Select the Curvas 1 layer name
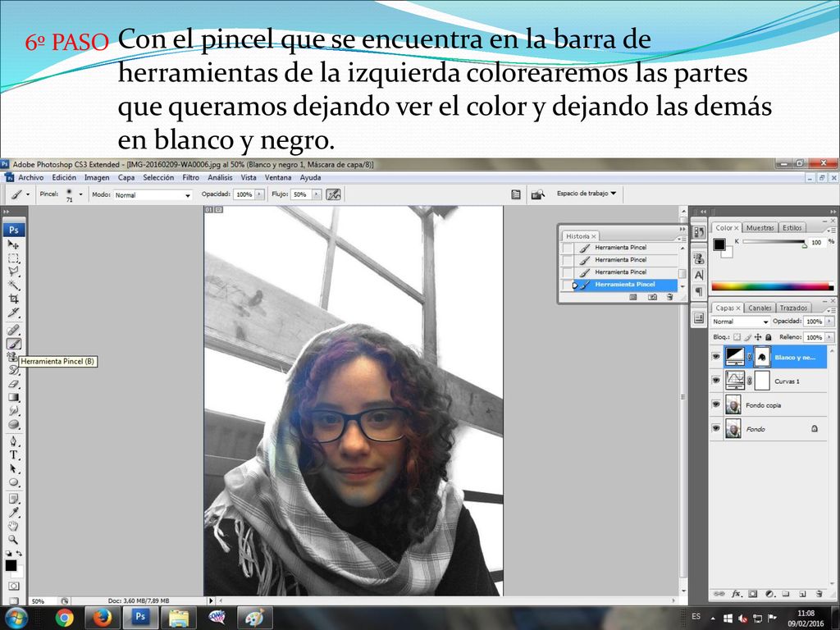Viewport: 840px width, 630px height. tap(787, 381)
